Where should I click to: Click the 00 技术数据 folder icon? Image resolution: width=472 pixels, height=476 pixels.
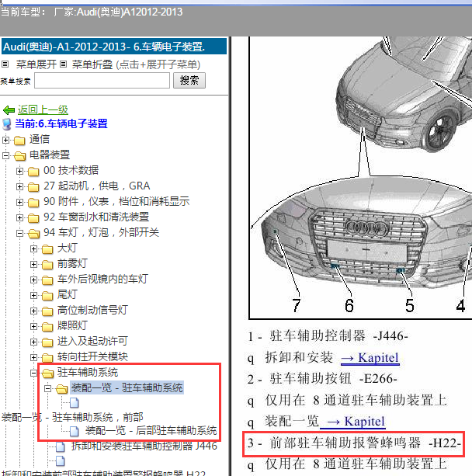click(x=33, y=172)
